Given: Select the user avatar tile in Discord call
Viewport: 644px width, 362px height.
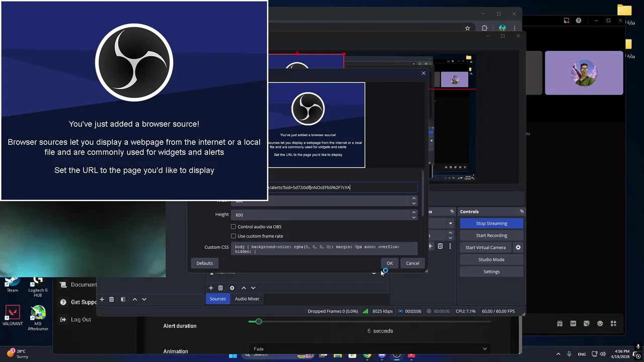Looking at the screenshot, I should 584,73.
